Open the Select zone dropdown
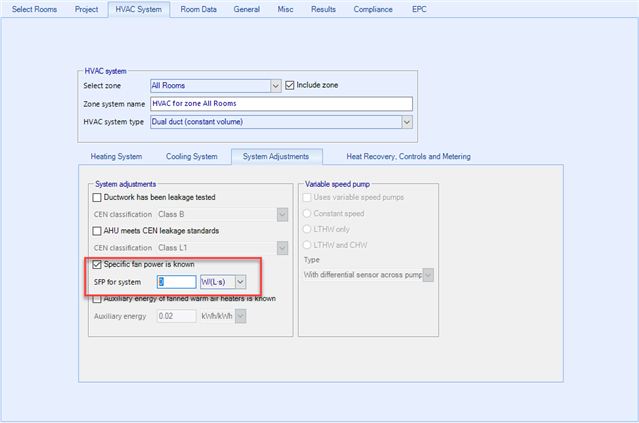 [275, 86]
